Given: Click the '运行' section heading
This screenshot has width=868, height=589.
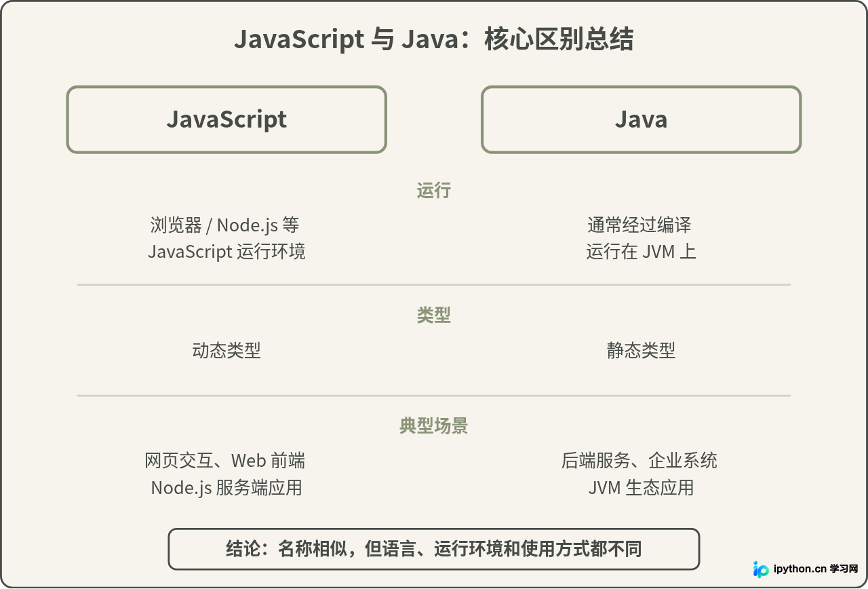Looking at the screenshot, I should click(x=434, y=191).
